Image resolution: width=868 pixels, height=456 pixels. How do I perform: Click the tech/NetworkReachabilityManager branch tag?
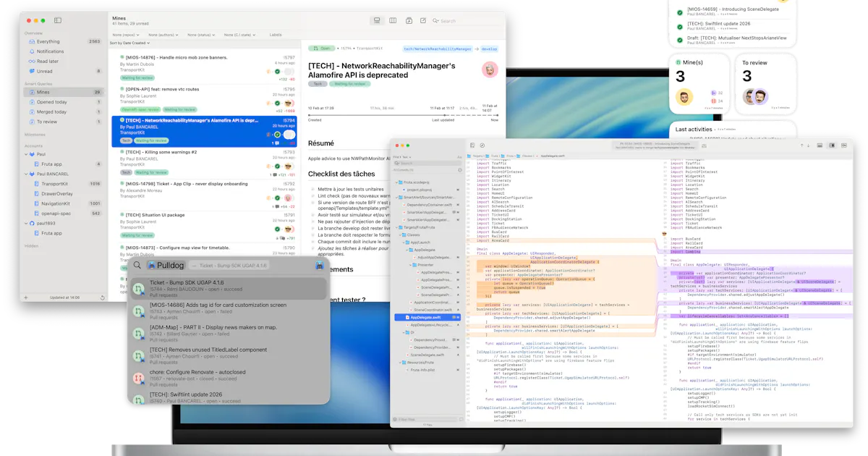[438, 48]
